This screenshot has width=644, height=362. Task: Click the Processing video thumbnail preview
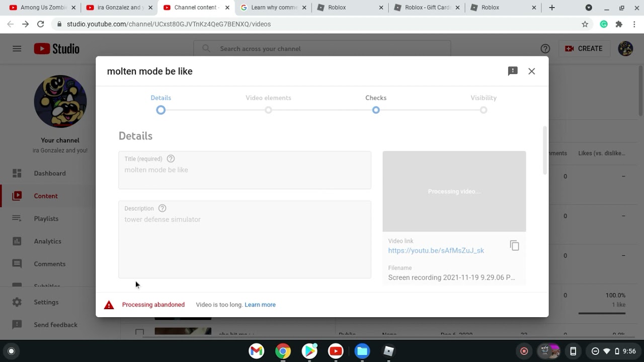pyautogui.click(x=454, y=191)
